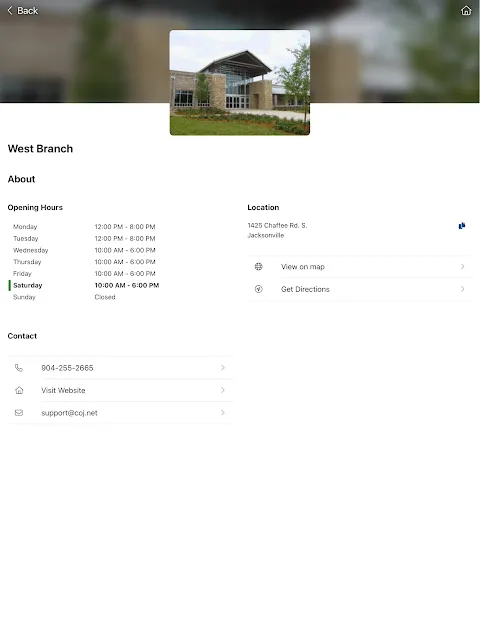
Task: Click the envelope icon for email
Action: pos(19,413)
